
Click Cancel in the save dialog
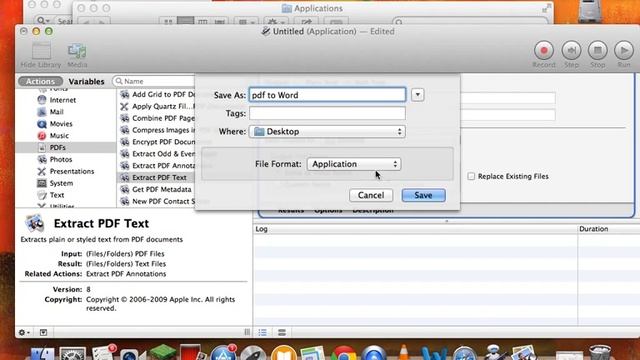(x=371, y=195)
